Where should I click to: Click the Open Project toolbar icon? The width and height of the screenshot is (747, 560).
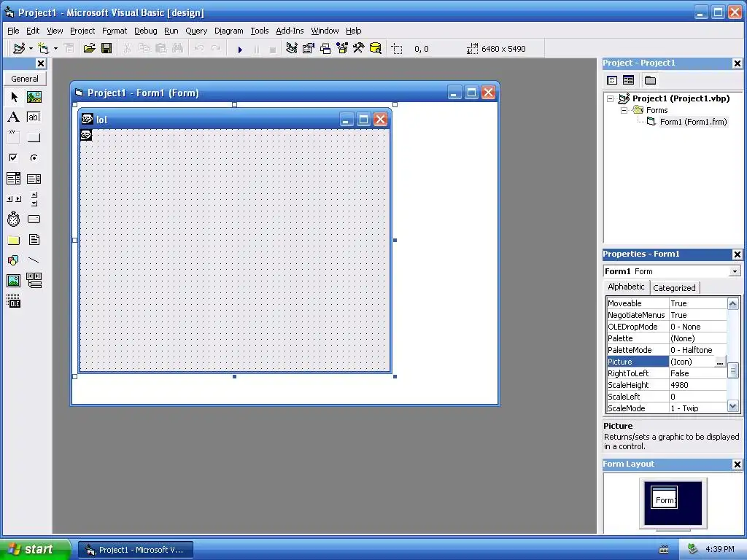point(89,49)
